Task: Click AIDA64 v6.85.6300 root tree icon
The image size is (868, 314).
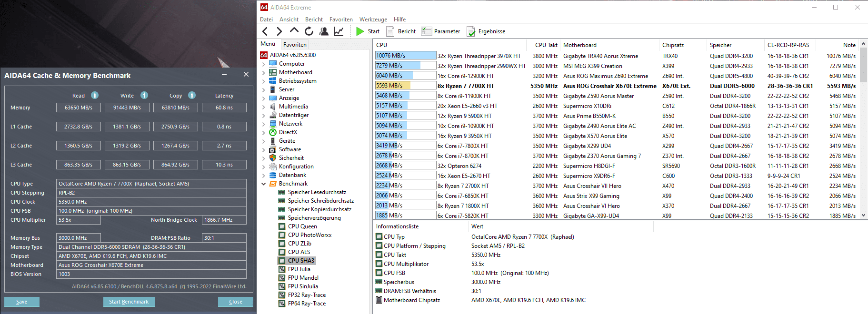Action: tap(264, 55)
